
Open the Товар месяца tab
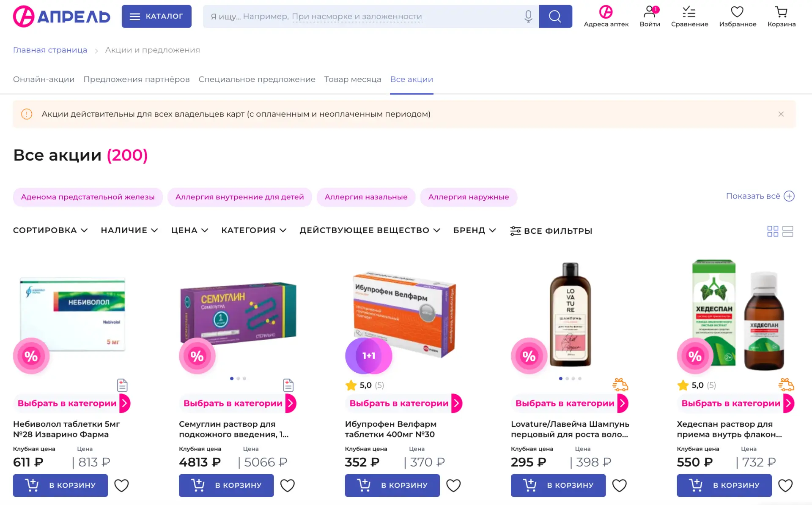click(x=352, y=79)
